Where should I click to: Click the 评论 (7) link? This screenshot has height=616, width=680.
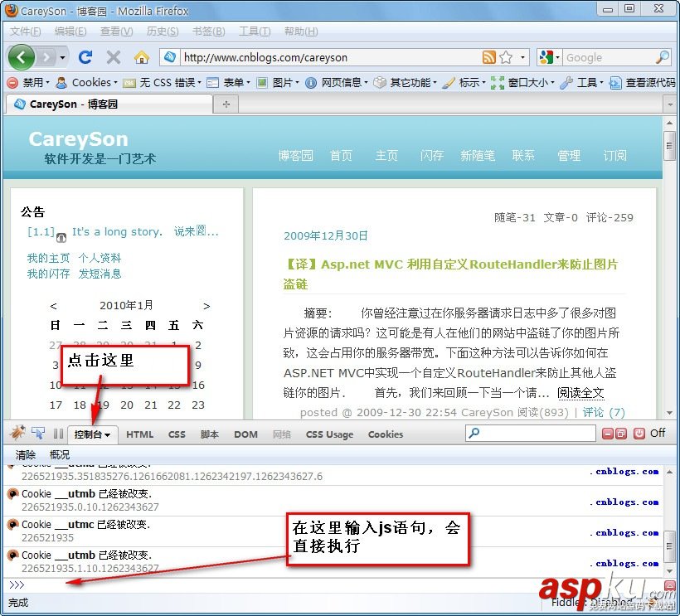603,412
